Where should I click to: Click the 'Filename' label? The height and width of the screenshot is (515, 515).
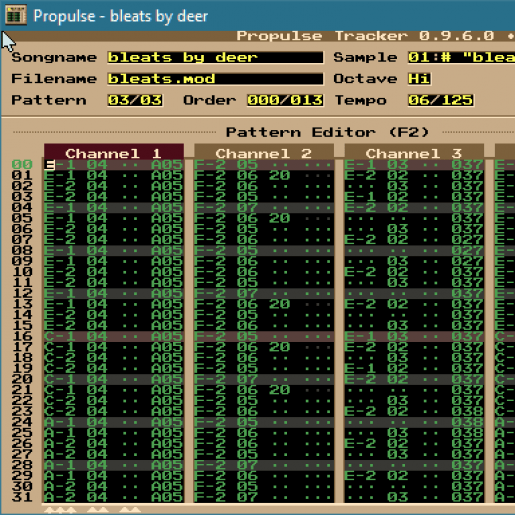[54, 79]
